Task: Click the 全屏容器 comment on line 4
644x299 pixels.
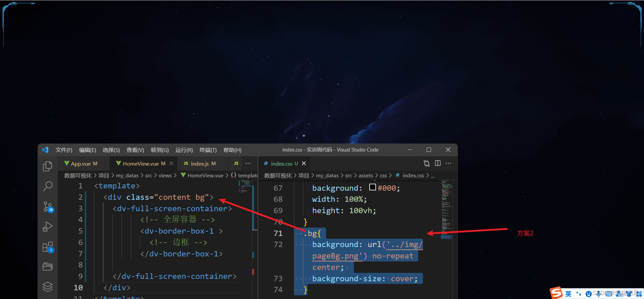Action: tap(177, 220)
